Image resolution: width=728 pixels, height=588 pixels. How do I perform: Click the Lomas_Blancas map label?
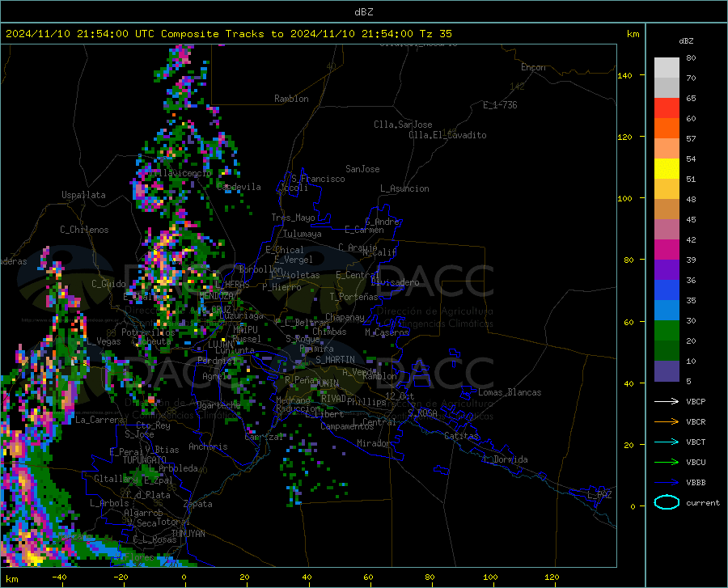[510, 392]
